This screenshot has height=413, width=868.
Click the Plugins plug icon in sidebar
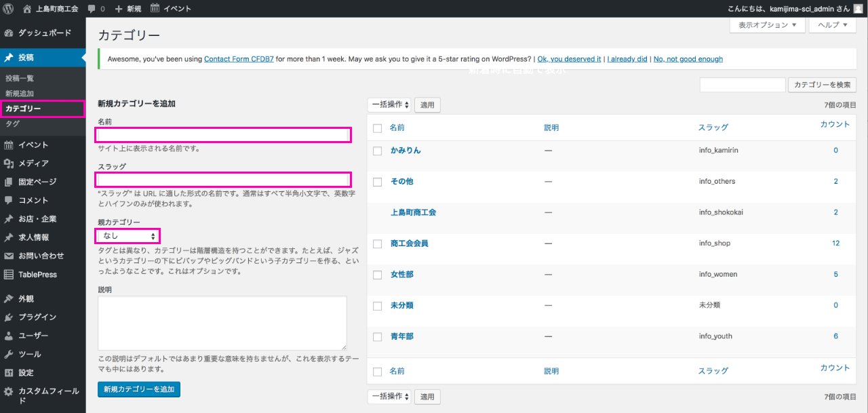tap(9, 317)
